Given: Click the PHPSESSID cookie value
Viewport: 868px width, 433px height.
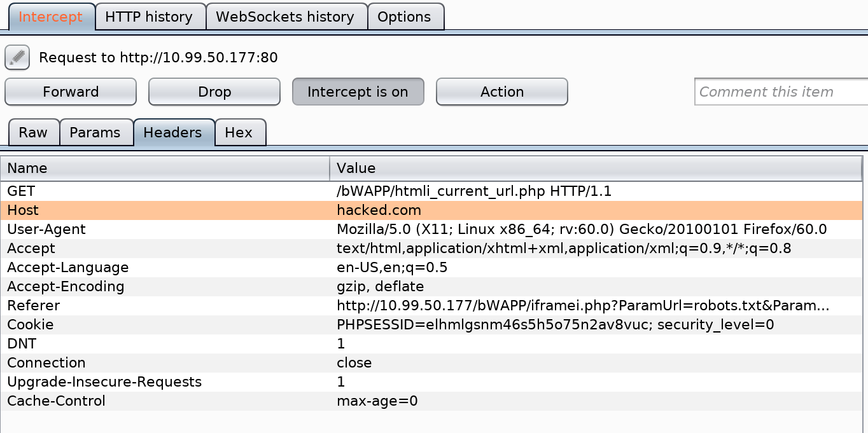Looking at the screenshot, I should pos(596,324).
